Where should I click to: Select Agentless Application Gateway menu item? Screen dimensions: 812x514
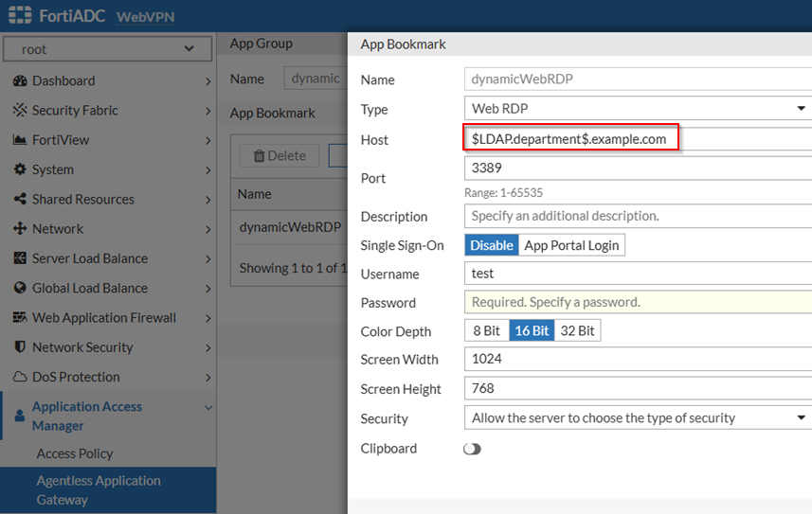click(99, 489)
